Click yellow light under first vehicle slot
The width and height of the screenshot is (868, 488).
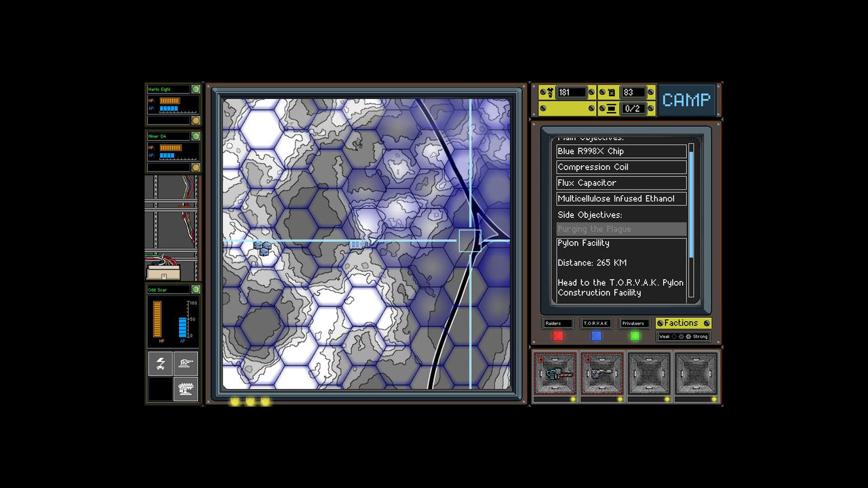573,400
